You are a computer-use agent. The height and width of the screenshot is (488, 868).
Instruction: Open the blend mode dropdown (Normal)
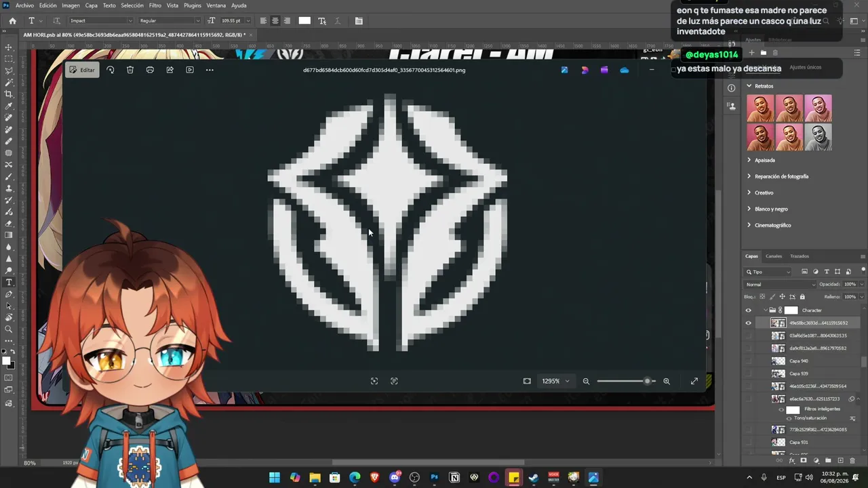(x=780, y=285)
